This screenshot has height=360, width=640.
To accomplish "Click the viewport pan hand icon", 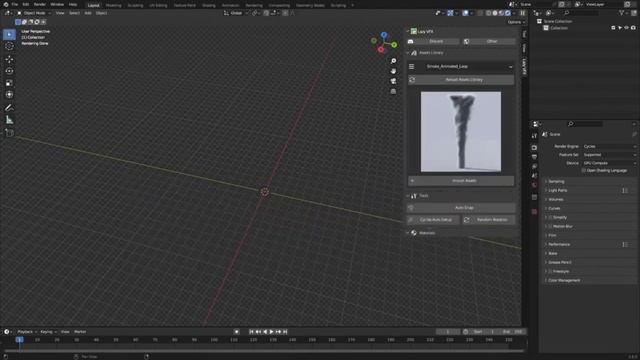I will [x=393, y=71].
